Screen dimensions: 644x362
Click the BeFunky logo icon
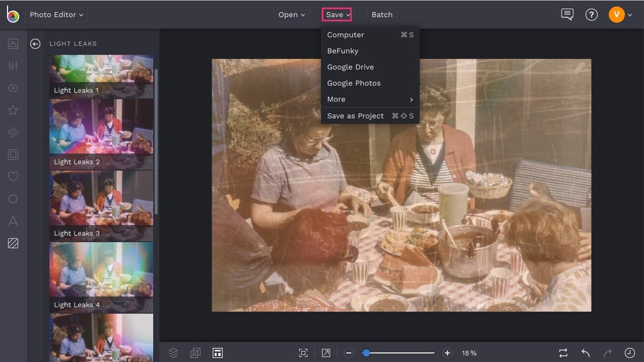pyautogui.click(x=13, y=14)
